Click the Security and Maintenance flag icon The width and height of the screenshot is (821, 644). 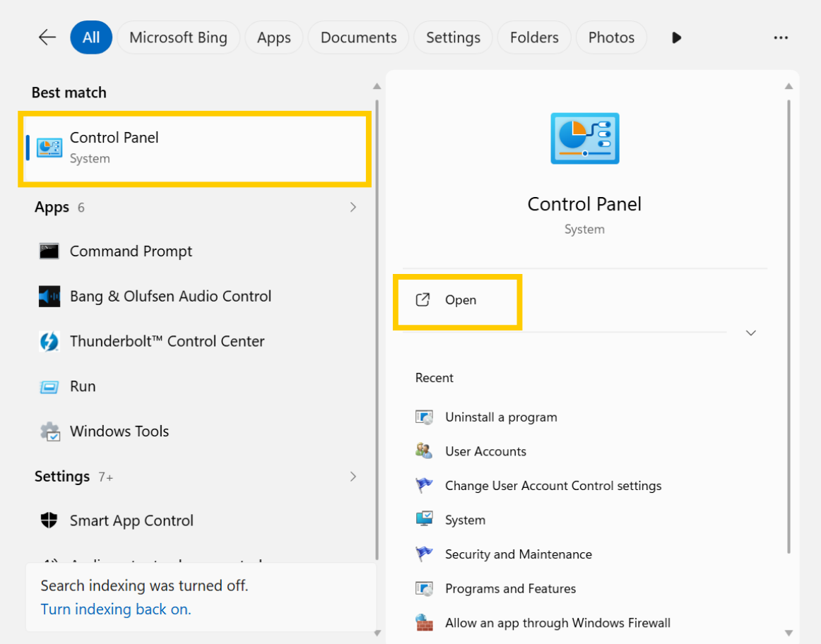424,554
